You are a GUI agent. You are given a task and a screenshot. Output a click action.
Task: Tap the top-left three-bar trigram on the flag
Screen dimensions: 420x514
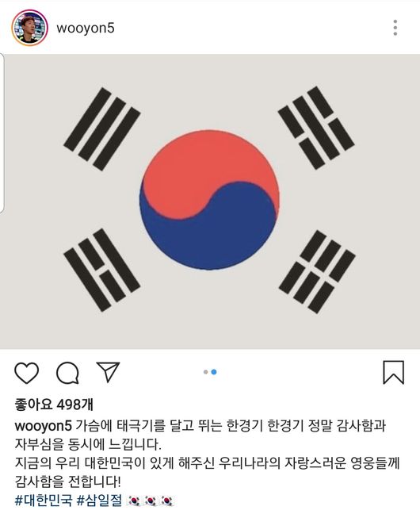[x=102, y=128]
